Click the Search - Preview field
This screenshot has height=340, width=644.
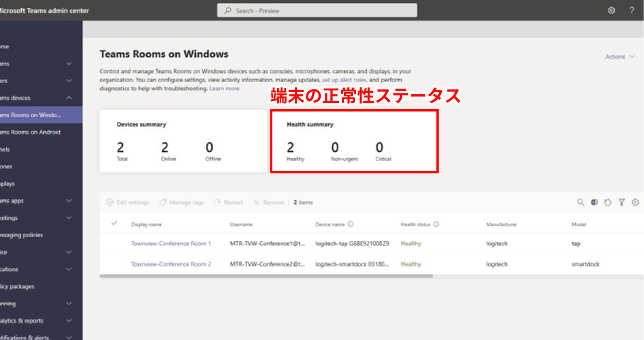317,10
